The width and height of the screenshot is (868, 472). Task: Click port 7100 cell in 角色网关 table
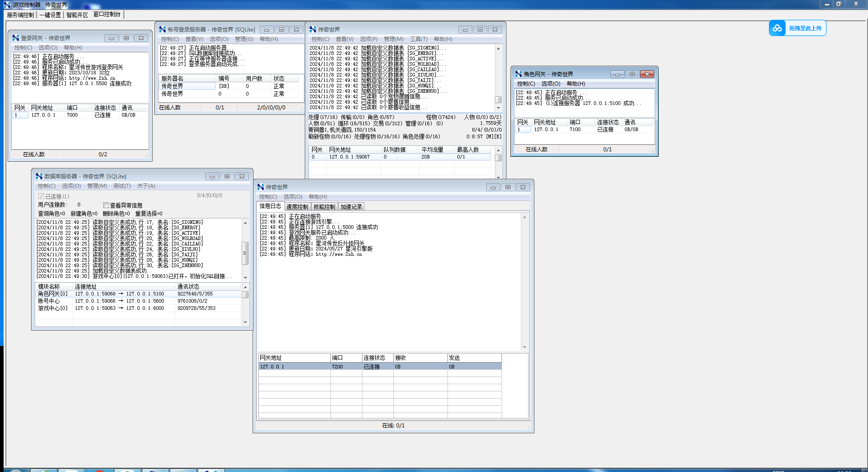coord(575,130)
